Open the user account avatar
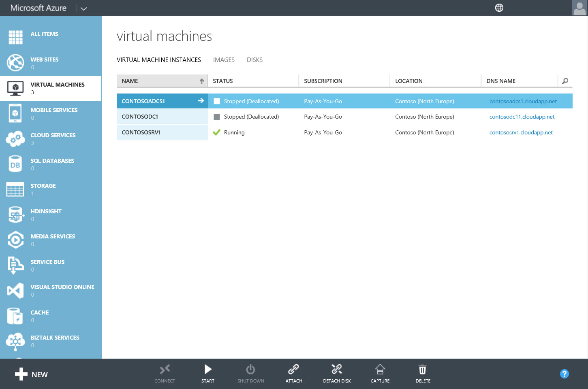This screenshot has width=588, height=389. click(579, 8)
